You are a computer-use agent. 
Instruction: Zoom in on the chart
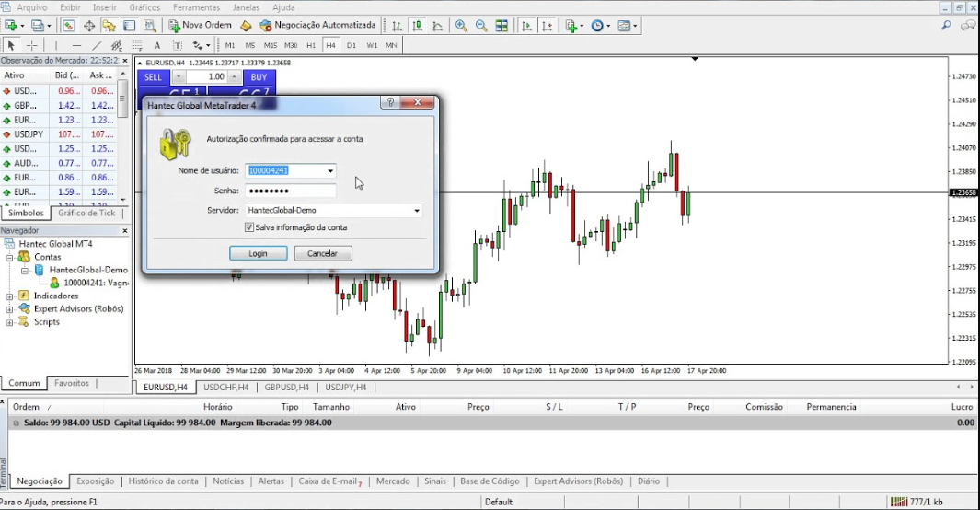(461, 26)
